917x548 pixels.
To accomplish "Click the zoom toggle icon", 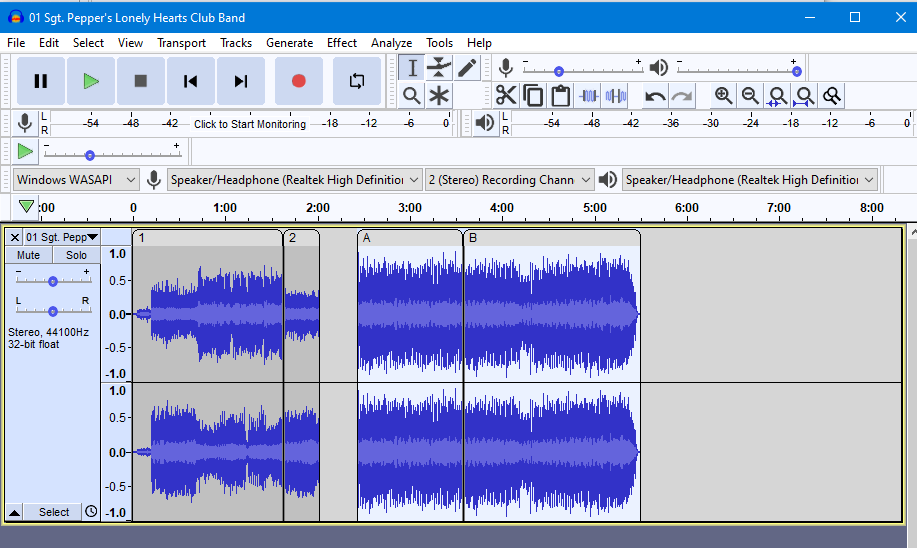I will [832, 95].
